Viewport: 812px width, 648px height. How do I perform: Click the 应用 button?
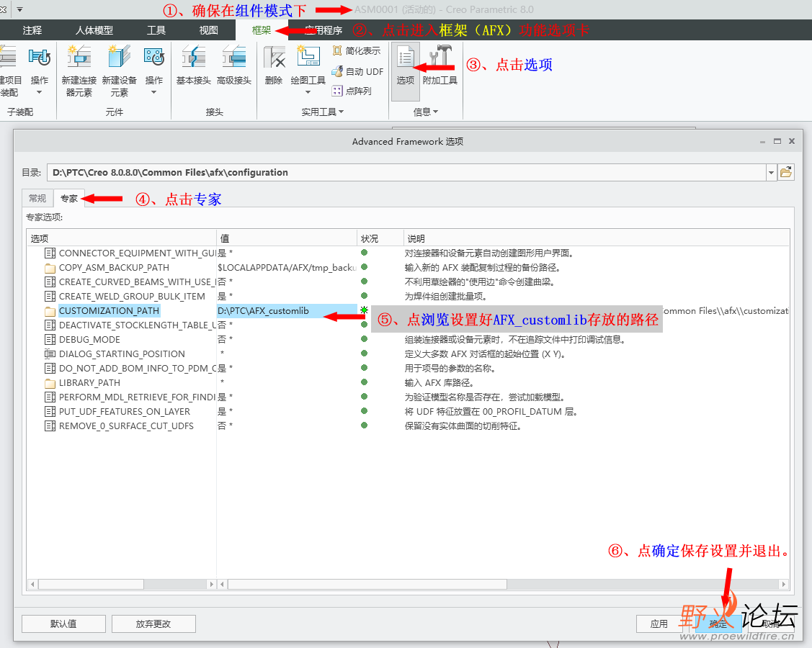pos(659,624)
